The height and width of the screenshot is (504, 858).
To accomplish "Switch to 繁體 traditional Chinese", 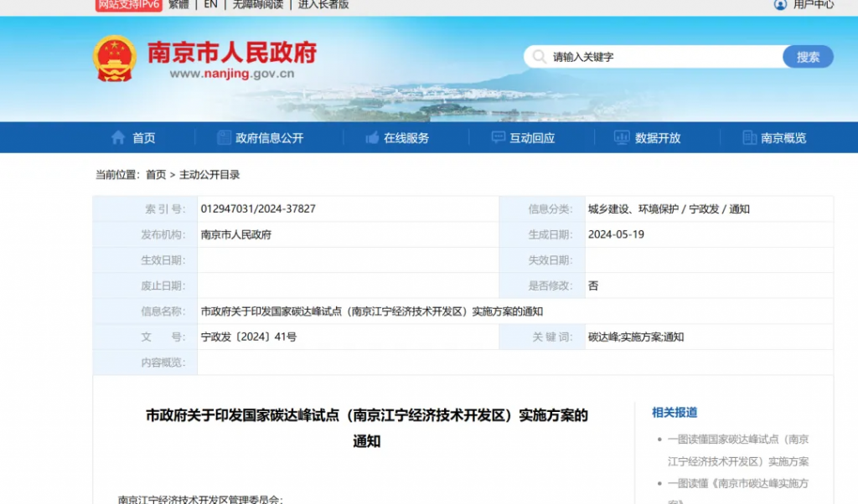I will pos(178,4).
